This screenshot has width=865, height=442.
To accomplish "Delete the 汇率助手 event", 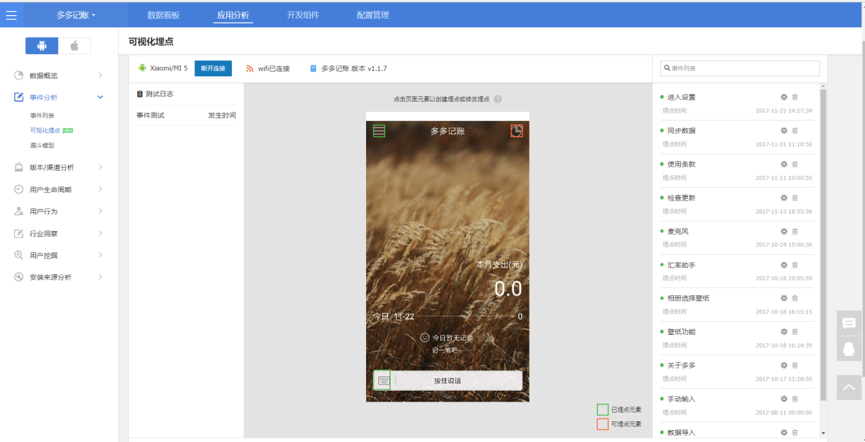I will 795,265.
